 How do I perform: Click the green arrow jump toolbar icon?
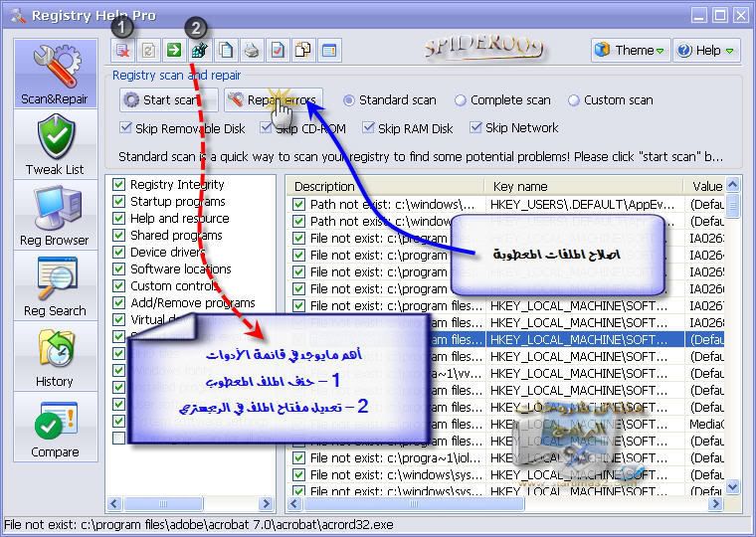click(173, 50)
